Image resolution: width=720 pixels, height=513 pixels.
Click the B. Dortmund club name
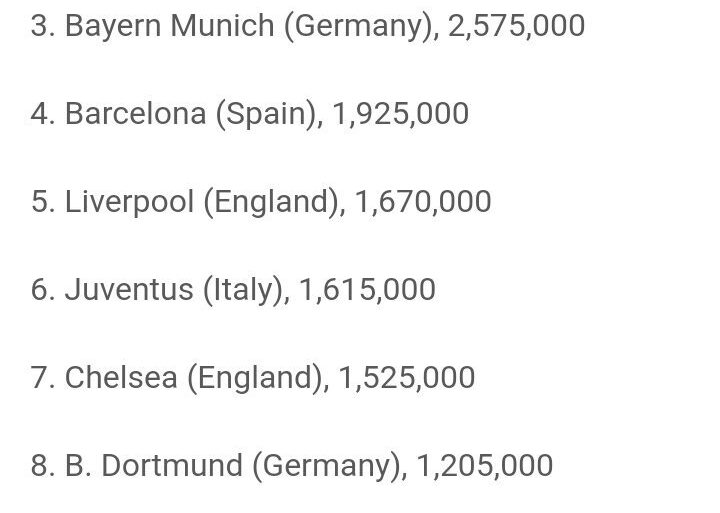tap(155, 466)
